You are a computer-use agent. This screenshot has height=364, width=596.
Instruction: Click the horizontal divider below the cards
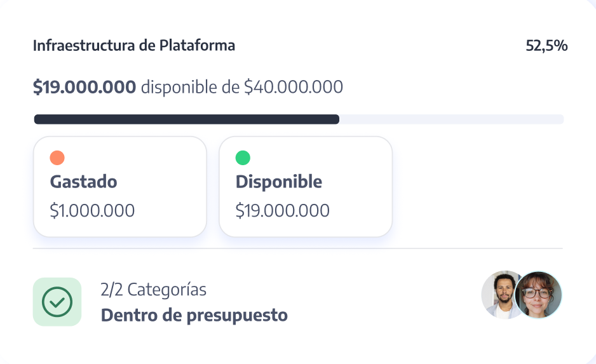(x=297, y=248)
